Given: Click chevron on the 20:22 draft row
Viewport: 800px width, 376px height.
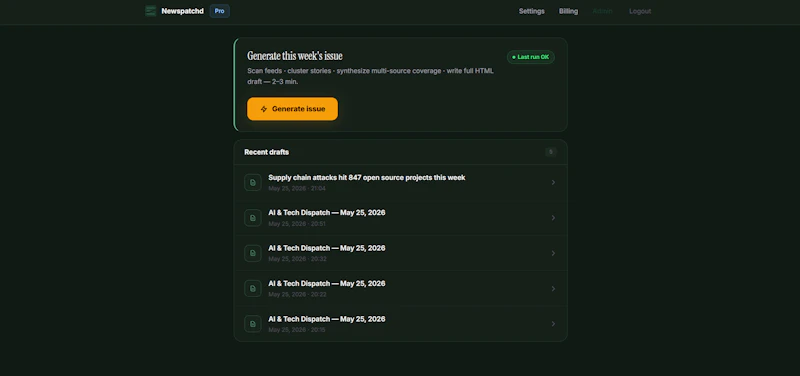Looking at the screenshot, I should [553, 289].
